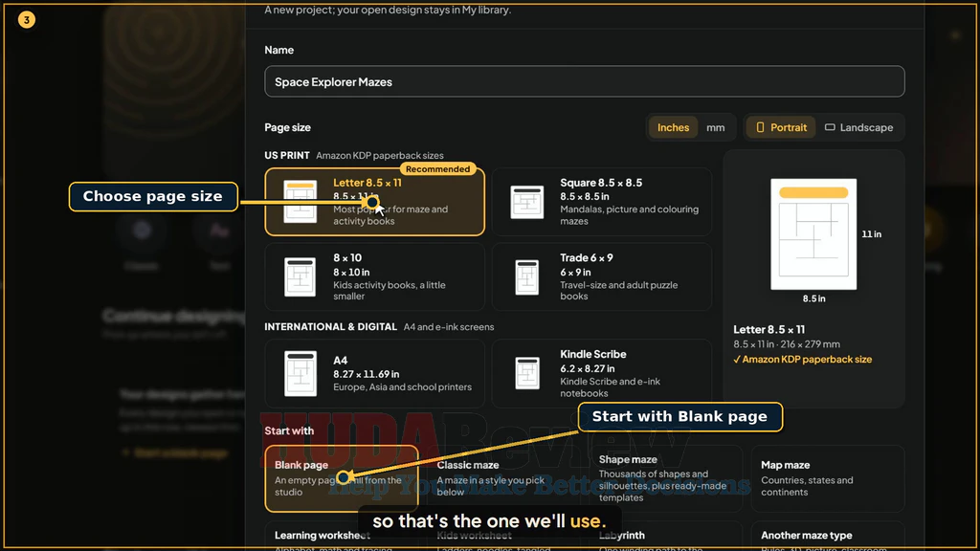Image resolution: width=980 pixels, height=551 pixels.
Task: Click the Name field containing Space Explorer Mazes
Action: click(585, 81)
